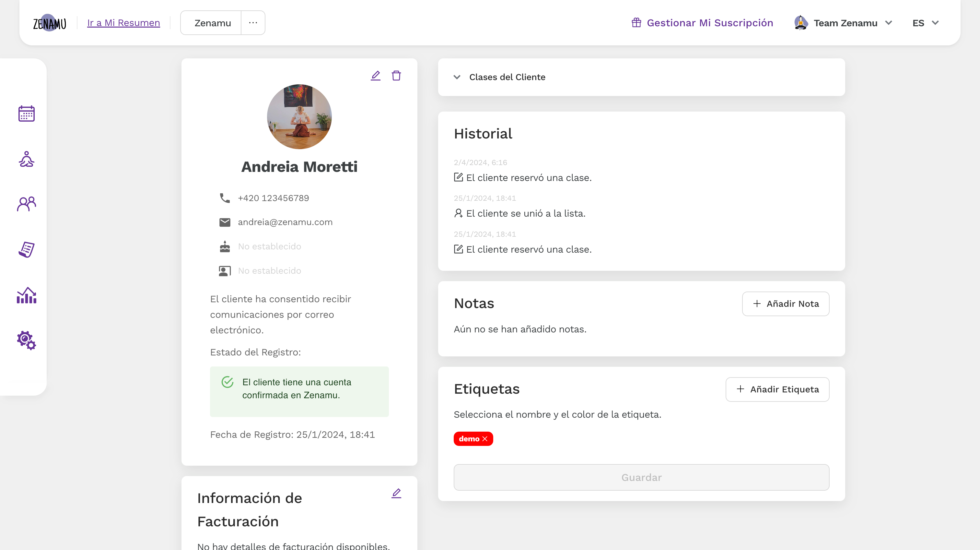Click the delete trash icon on profile
This screenshot has width=980, height=550.
[x=396, y=75]
